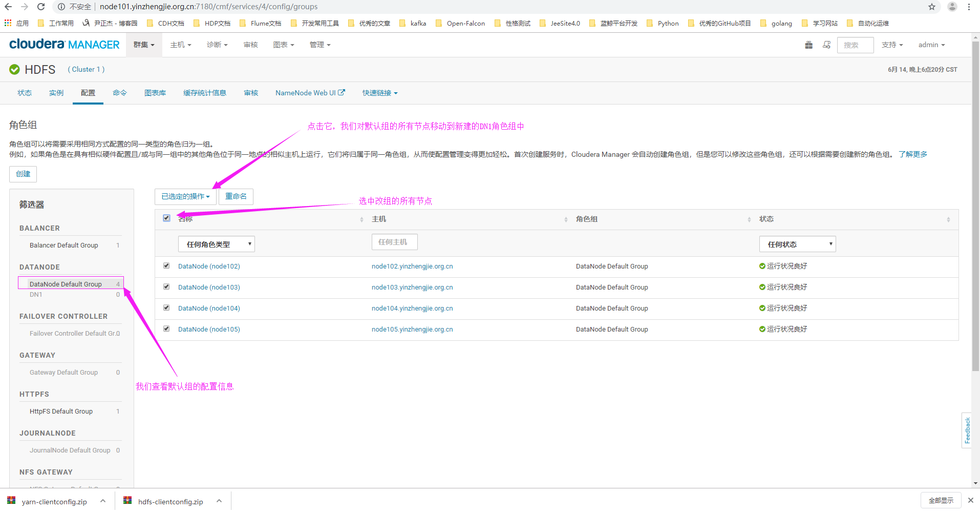Expand the 快速链接 dropdown
Image resolution: width=980 pixels, height=513 pixels.
pyautogui.click(x=380, y=93)
